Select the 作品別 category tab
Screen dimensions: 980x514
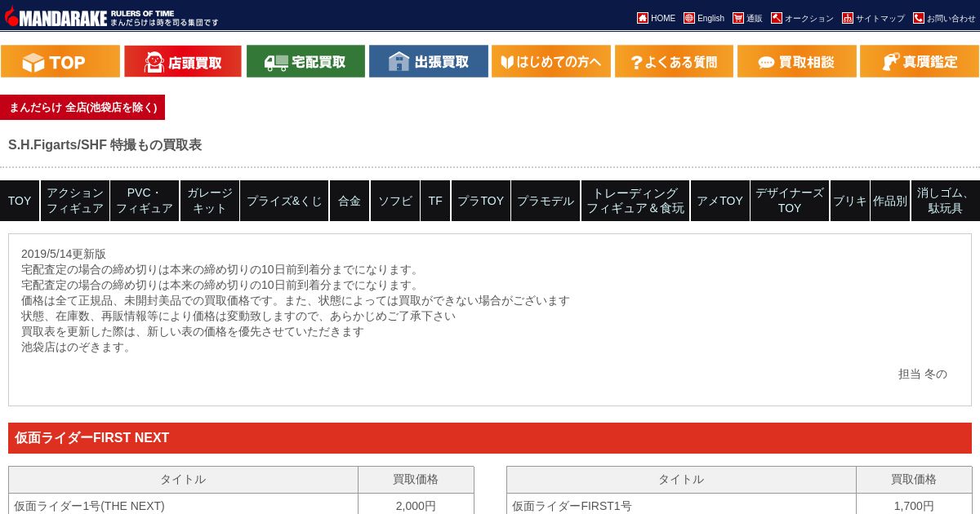[x=890, y=201]
